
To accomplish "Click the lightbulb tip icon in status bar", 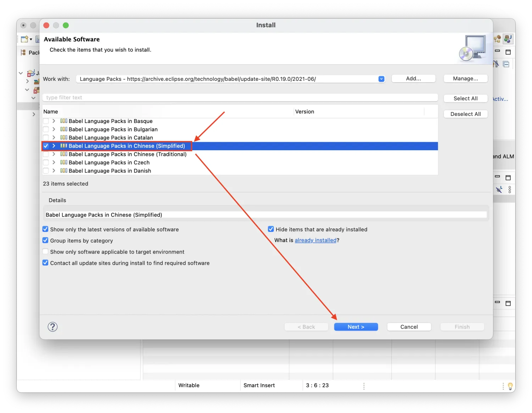I will point(510,386).
